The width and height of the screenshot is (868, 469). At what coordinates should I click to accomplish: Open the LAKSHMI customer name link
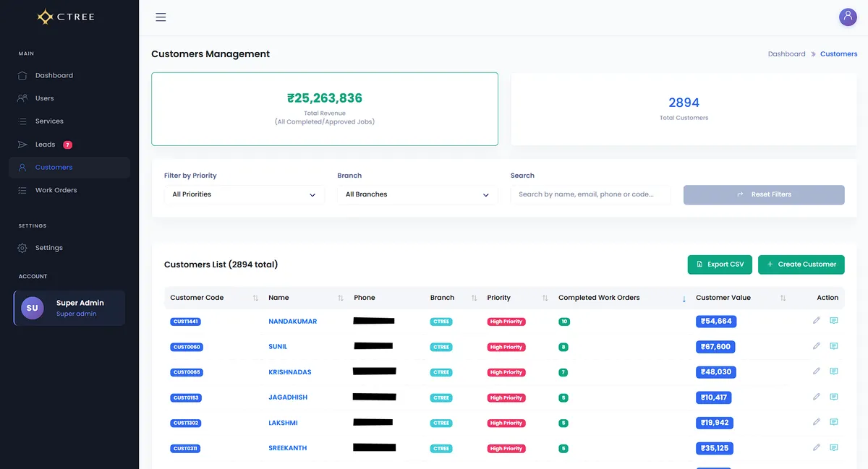pos(283,423)
